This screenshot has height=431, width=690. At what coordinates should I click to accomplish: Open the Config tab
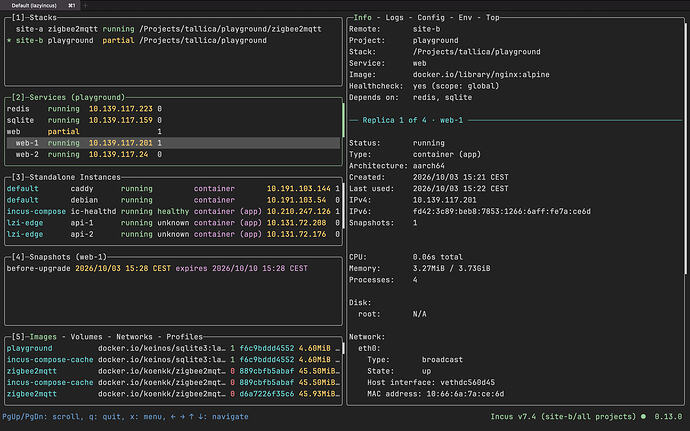(x=431, y=18)
